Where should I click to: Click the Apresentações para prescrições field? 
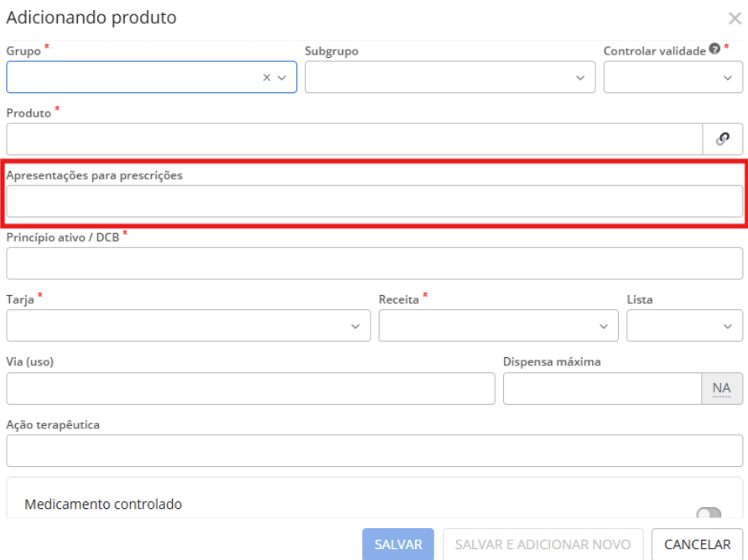tap(374, 201)
